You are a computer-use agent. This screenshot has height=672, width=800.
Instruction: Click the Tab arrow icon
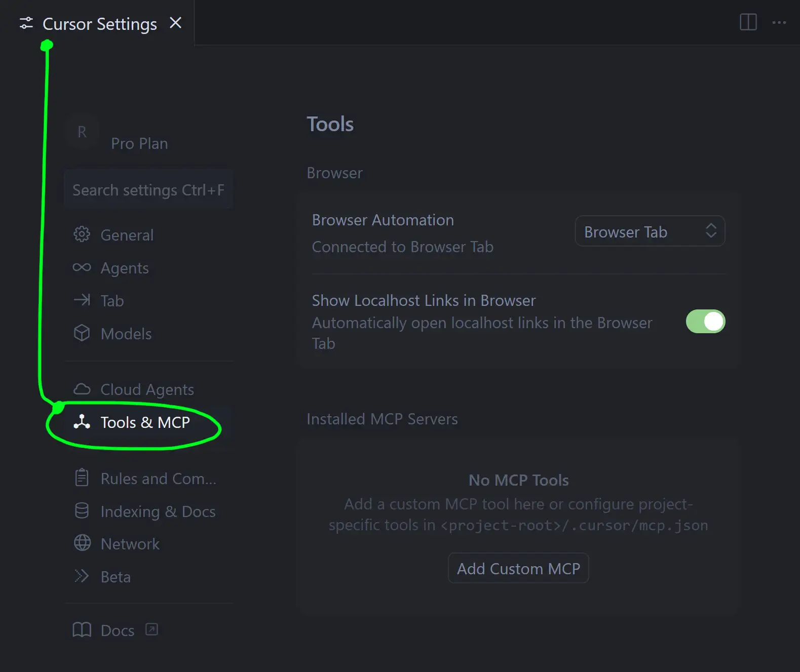(82, 300)
